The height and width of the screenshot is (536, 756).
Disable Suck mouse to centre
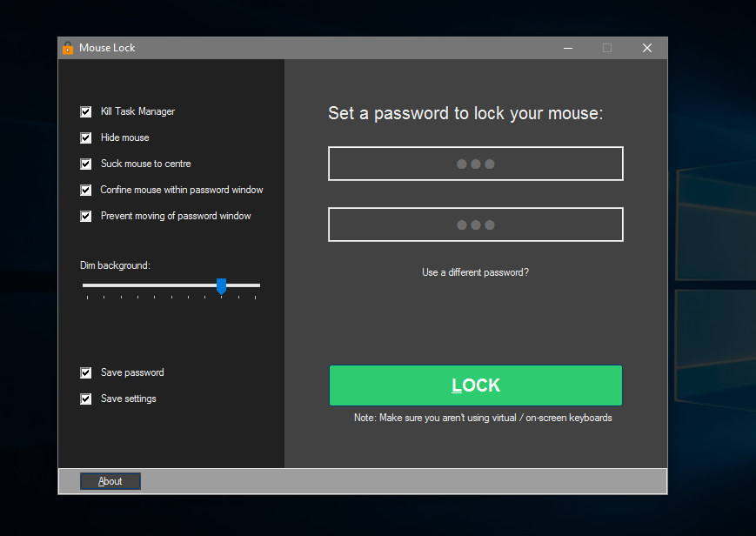tap(85, 164)
